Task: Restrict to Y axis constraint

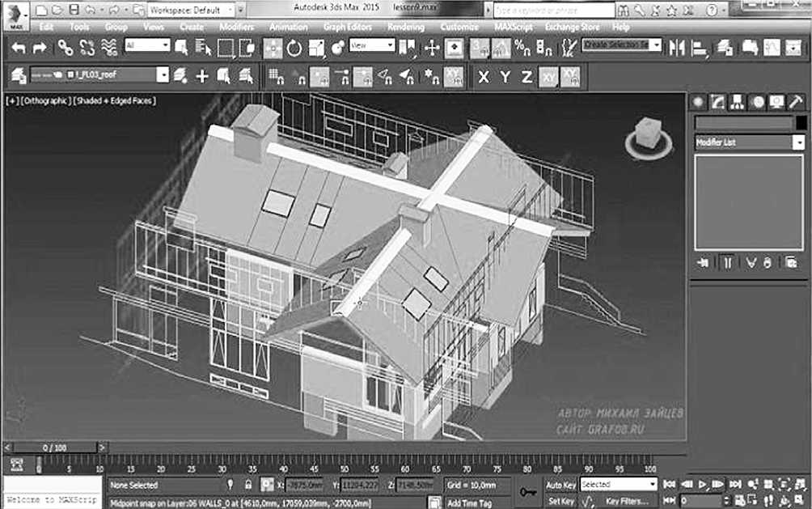Action: pos(505,77)
